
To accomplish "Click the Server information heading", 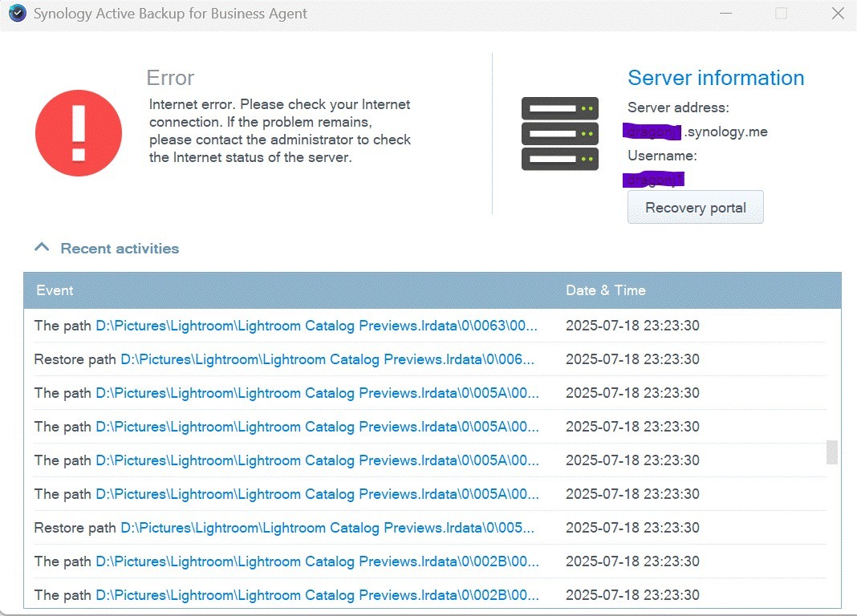I will pyautogui.click(x=716, y=78).
